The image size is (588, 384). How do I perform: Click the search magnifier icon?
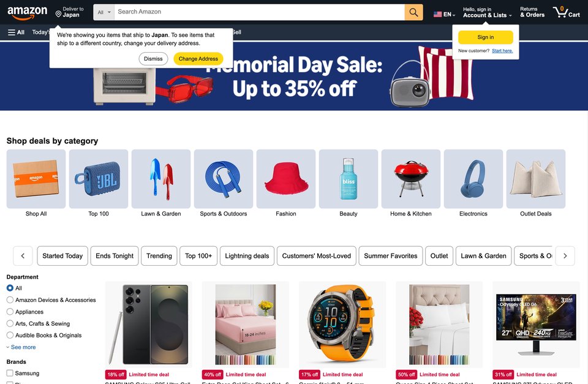click(413, 12)
